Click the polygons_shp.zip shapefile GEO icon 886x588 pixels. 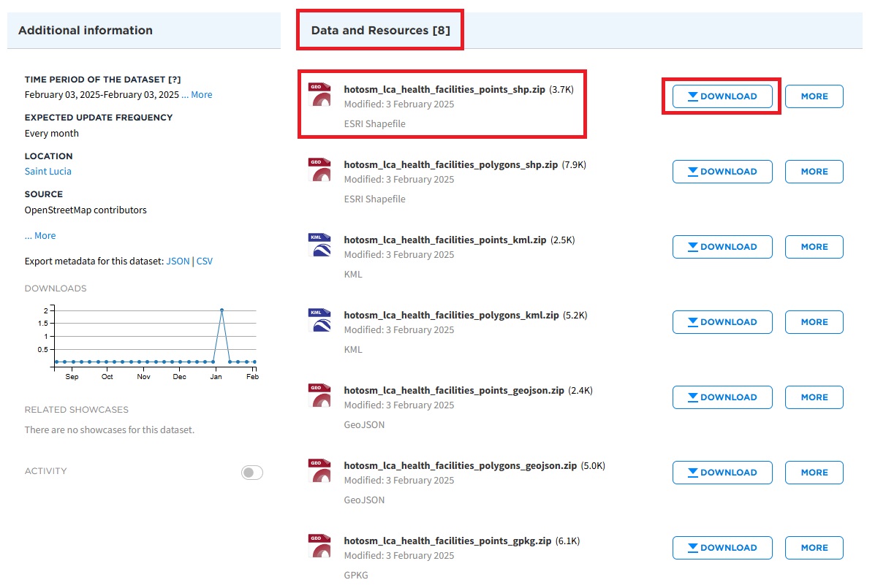pos(319,170)
